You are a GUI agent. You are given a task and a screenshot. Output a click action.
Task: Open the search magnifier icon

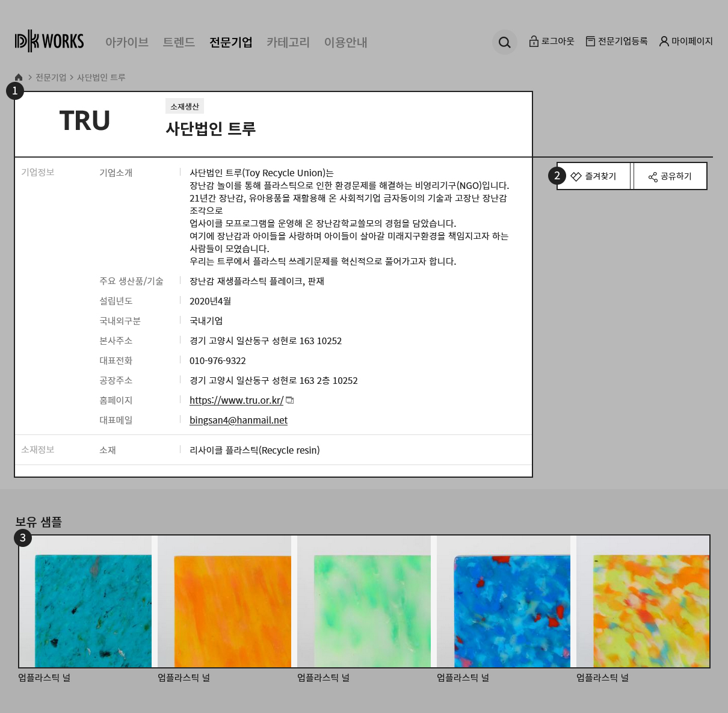coord(504,42)
